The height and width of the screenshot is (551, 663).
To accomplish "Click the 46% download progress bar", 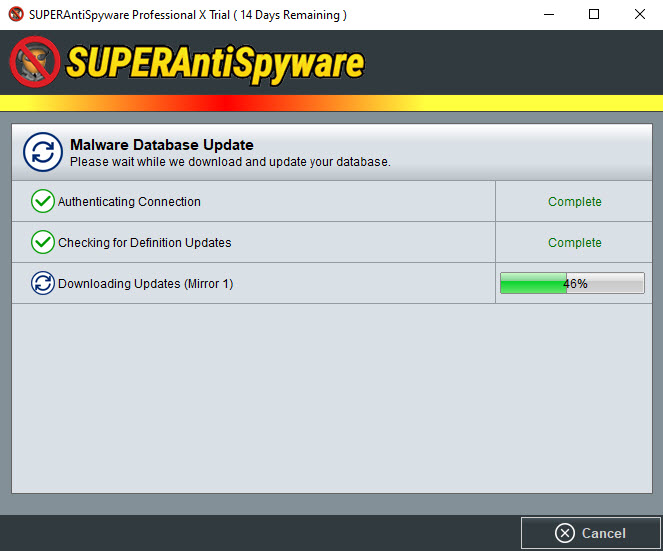I will 572,283.
